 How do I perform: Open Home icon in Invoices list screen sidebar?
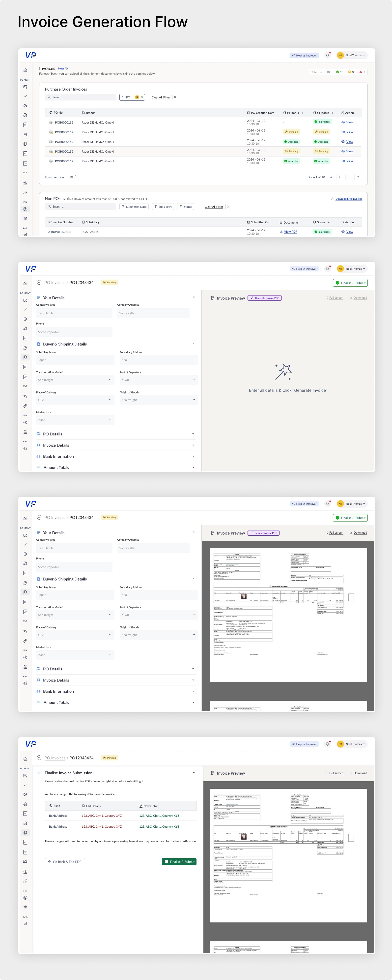point(25,70)
